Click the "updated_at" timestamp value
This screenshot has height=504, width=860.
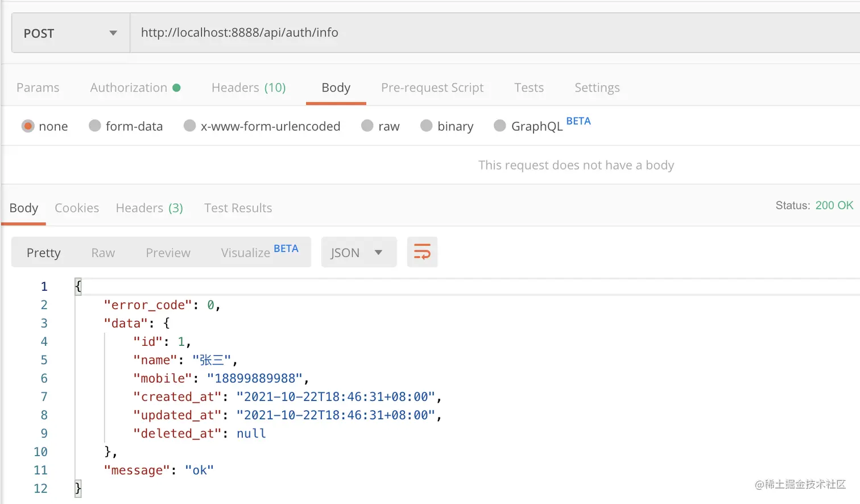[x=336, y=415]
